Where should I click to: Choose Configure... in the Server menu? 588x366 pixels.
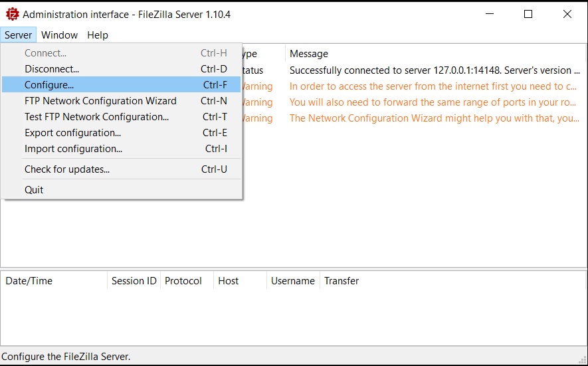point(49,85)
